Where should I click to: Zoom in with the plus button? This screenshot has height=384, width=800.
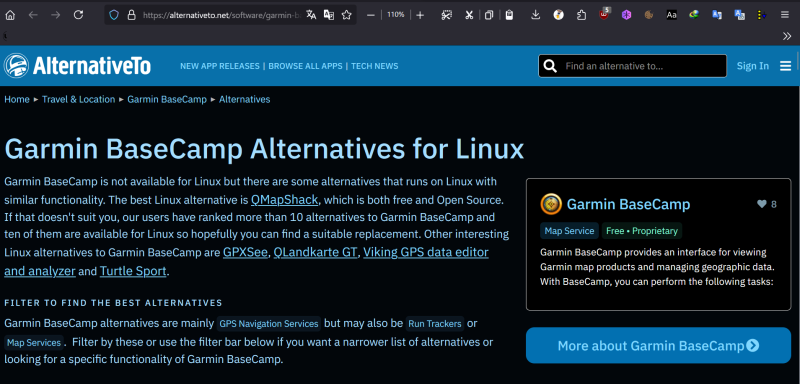tap(420, 15)
